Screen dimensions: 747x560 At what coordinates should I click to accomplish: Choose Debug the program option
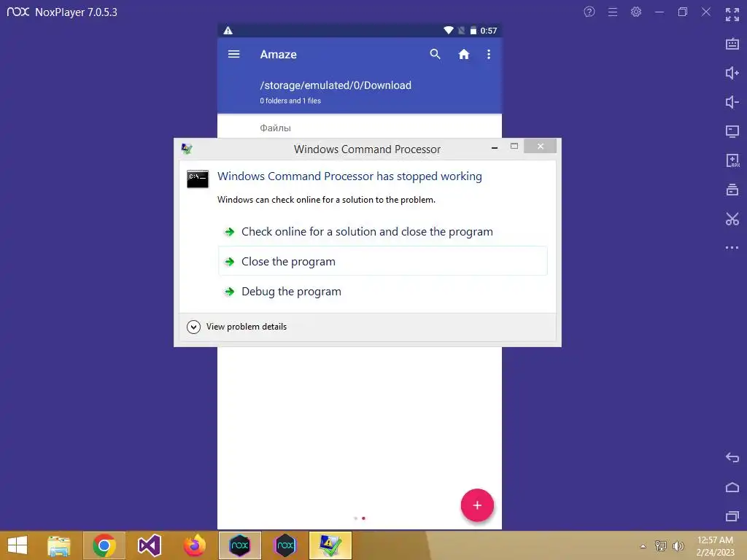click(x=382, y=292)
